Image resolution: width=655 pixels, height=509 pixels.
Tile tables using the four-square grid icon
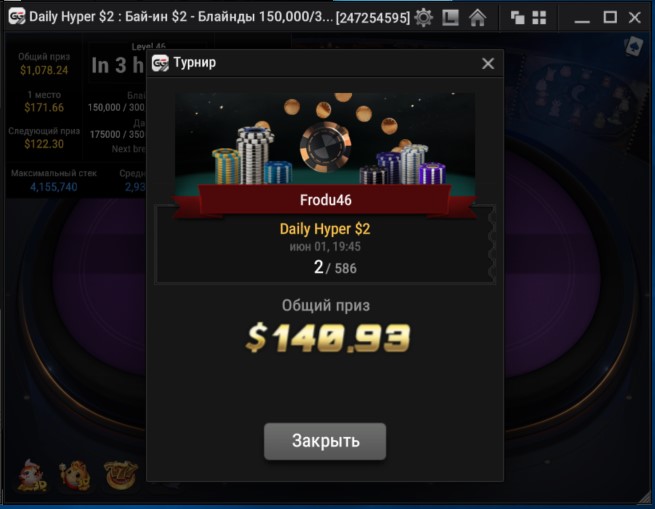click(539, 18)
